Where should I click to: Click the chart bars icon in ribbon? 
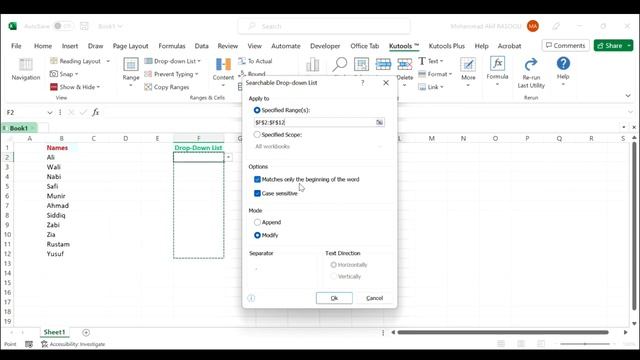coord(313,64)
